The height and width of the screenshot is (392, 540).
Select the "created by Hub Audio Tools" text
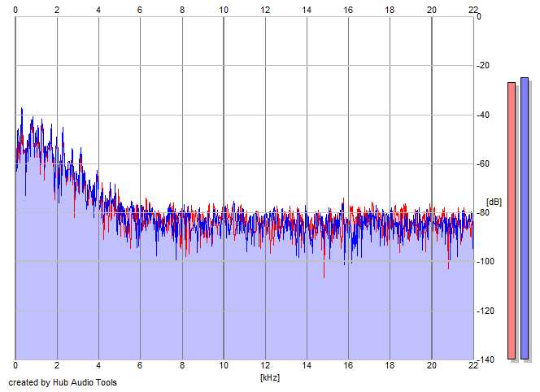coord(63,382)
